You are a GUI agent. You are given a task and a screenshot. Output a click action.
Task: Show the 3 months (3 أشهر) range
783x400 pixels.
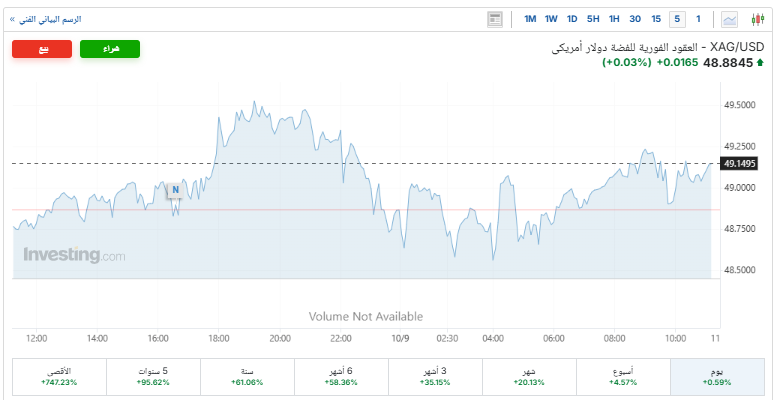tap(436, 376)
